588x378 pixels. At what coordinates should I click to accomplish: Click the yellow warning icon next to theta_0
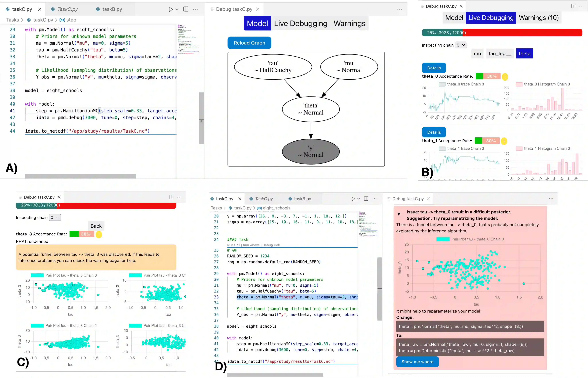(505, 77)
